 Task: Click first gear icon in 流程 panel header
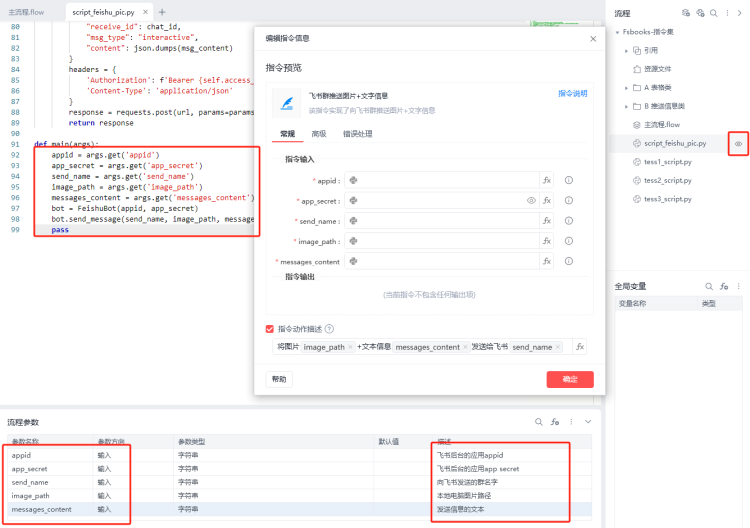coord(686,13)
